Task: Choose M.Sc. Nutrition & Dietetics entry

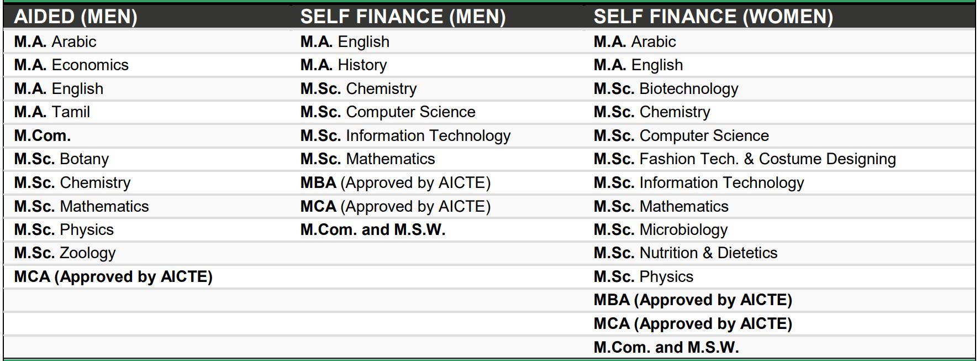Action: point(686,253)
